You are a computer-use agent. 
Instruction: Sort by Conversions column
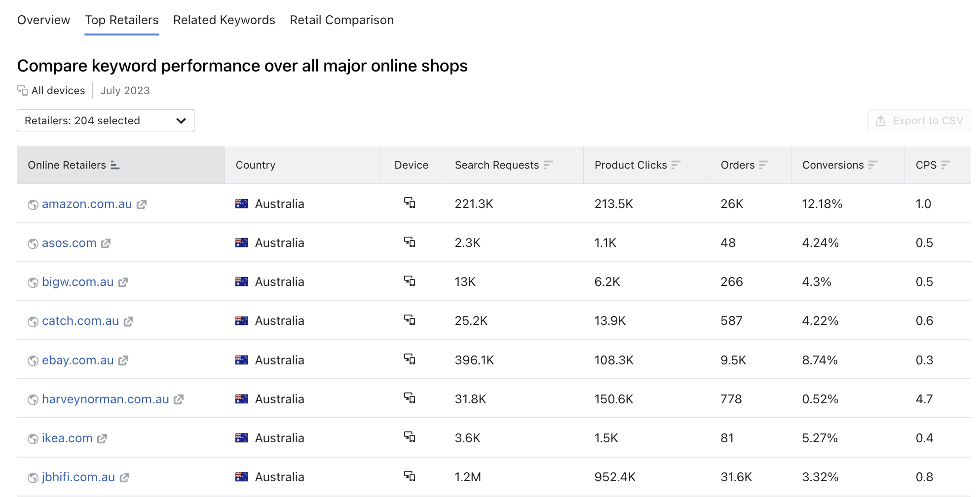coord(873,165)
